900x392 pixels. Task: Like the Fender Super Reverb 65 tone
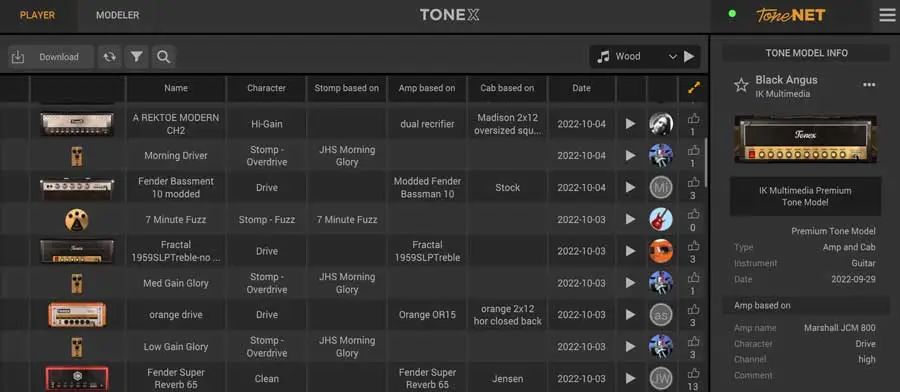click(x=693, y=374)
